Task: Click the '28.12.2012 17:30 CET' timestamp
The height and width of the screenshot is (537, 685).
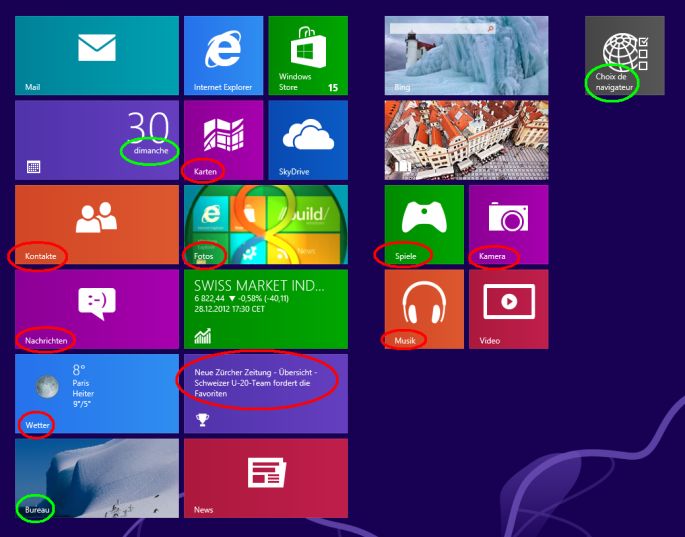Action: click(229, 309)
